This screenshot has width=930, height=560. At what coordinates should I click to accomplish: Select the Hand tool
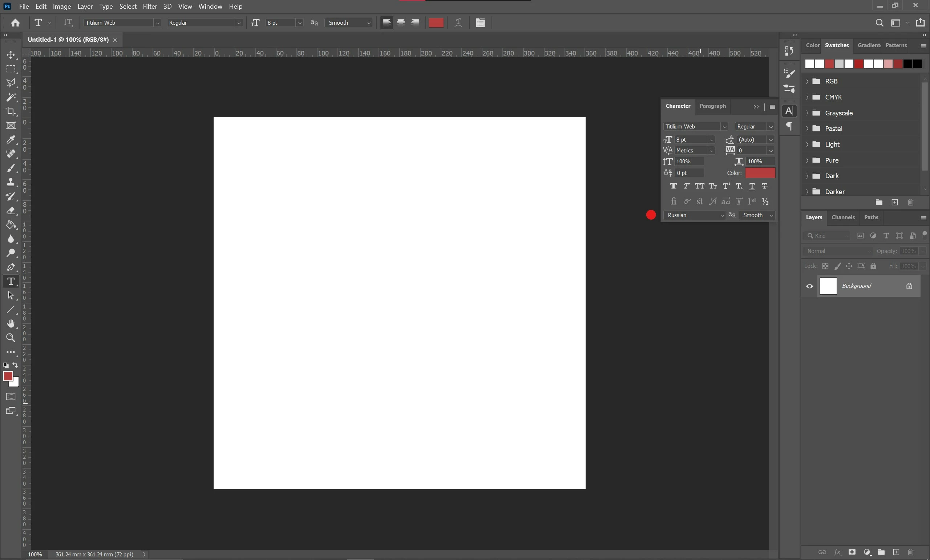[11, 324]
